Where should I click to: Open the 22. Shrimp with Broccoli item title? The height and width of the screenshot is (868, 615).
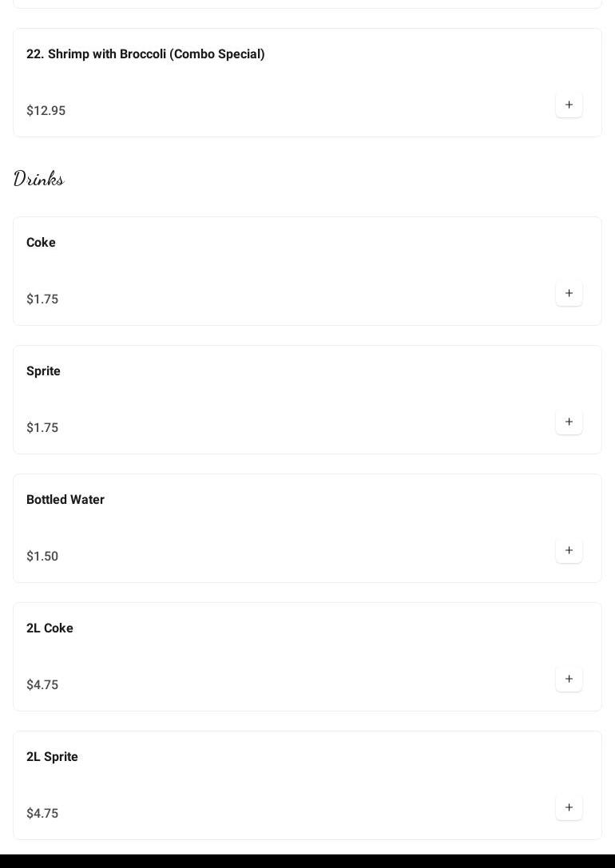click(145, 54)
